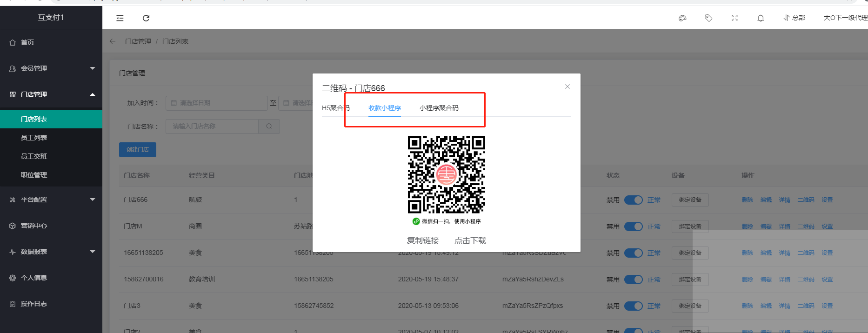Click 详情 link for 16651138205 row
The width and height of the screenshot is (868, 333).
785,253
